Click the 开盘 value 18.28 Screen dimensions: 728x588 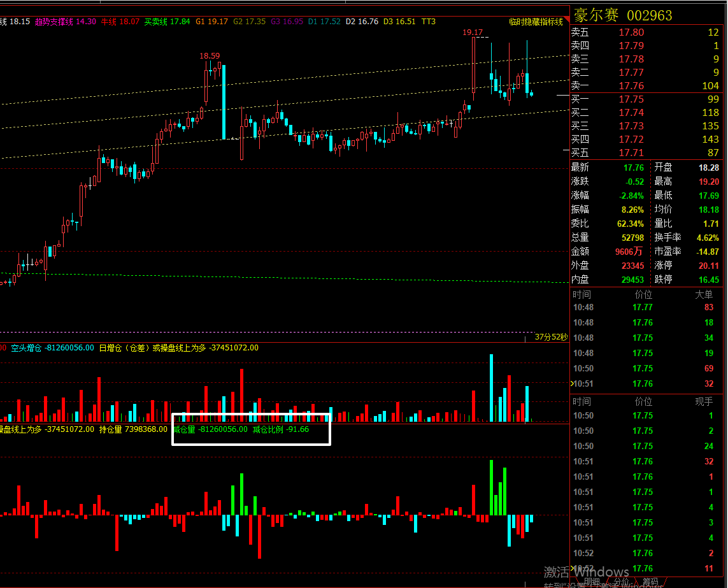click(709, 168)
